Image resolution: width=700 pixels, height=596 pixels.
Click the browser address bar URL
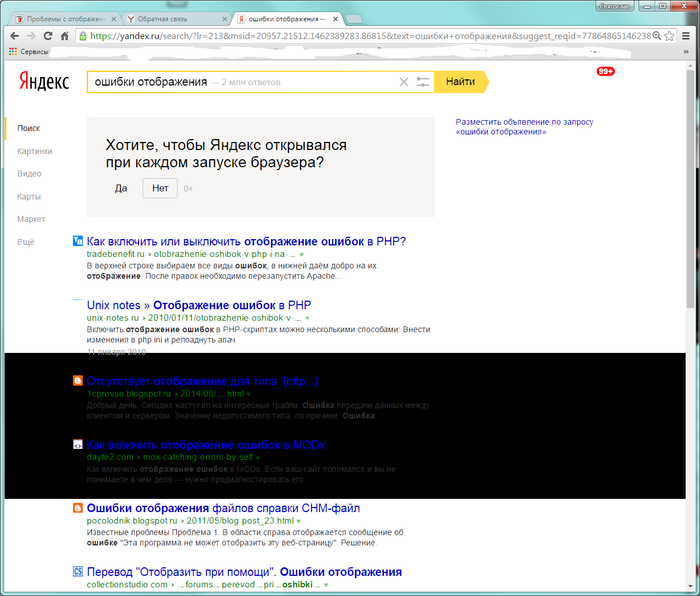pyautogui.click(x=371, y=36)
